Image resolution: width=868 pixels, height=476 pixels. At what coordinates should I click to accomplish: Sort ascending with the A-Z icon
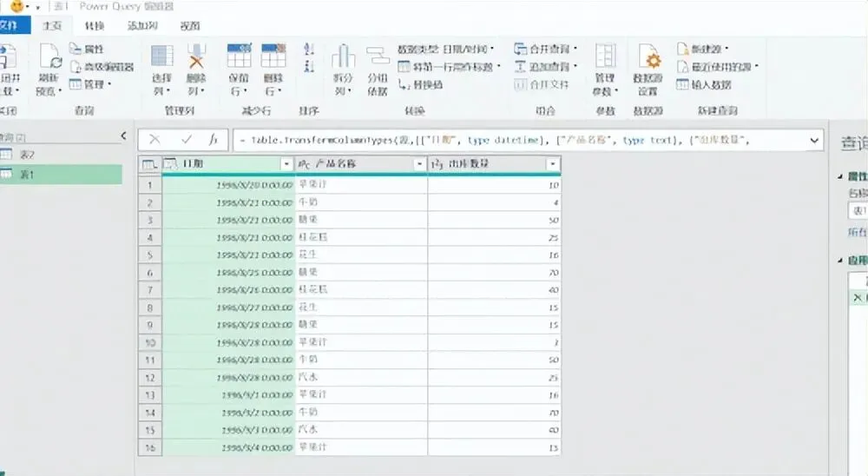(309, 50)
